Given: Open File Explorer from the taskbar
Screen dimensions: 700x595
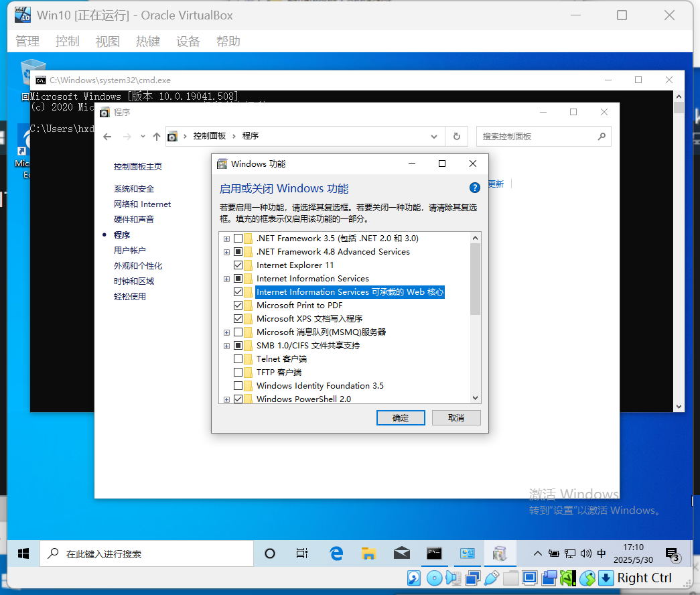Looking at the screenshot, I should click(368, 553).
